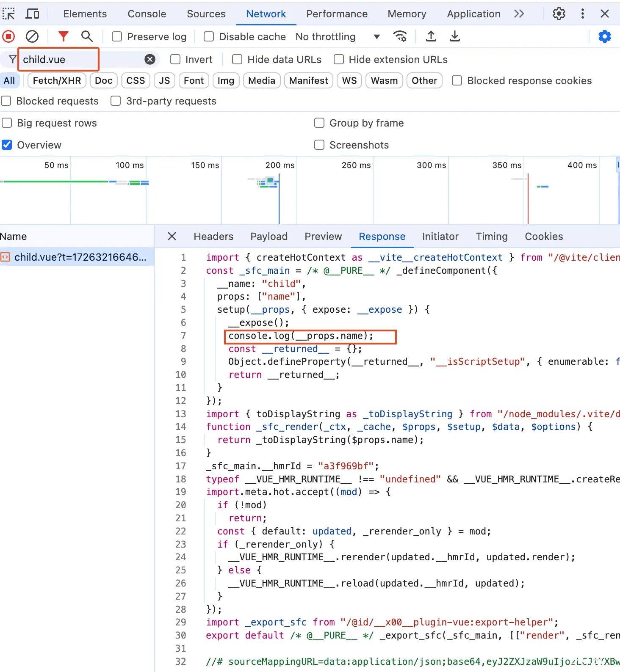Switch to the Memory tab

[x=407, y=14]
